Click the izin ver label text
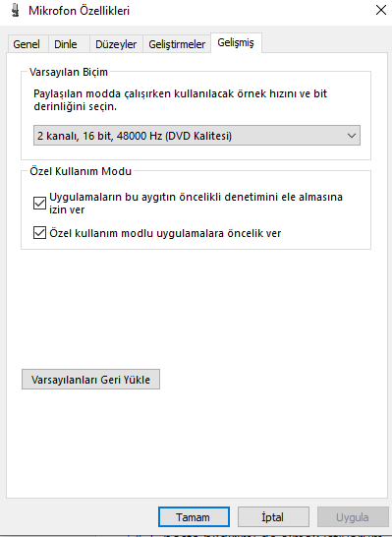The height and width of the screenshot is (537, 392). coord(67,209)
